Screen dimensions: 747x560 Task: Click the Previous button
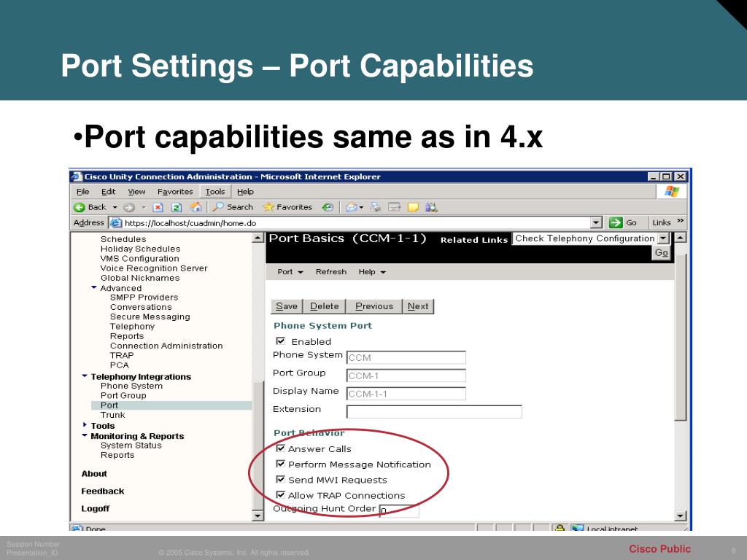pos(374,306)
